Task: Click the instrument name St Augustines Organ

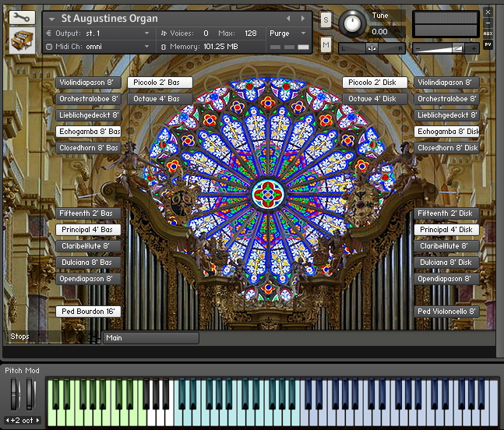Action: (110, 19)
